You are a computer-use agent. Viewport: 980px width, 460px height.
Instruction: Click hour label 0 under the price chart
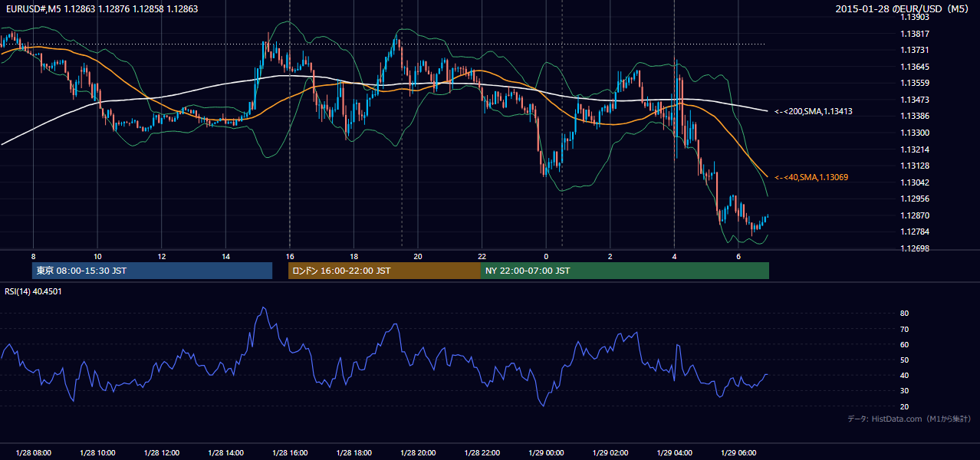(x=546, y=256)
